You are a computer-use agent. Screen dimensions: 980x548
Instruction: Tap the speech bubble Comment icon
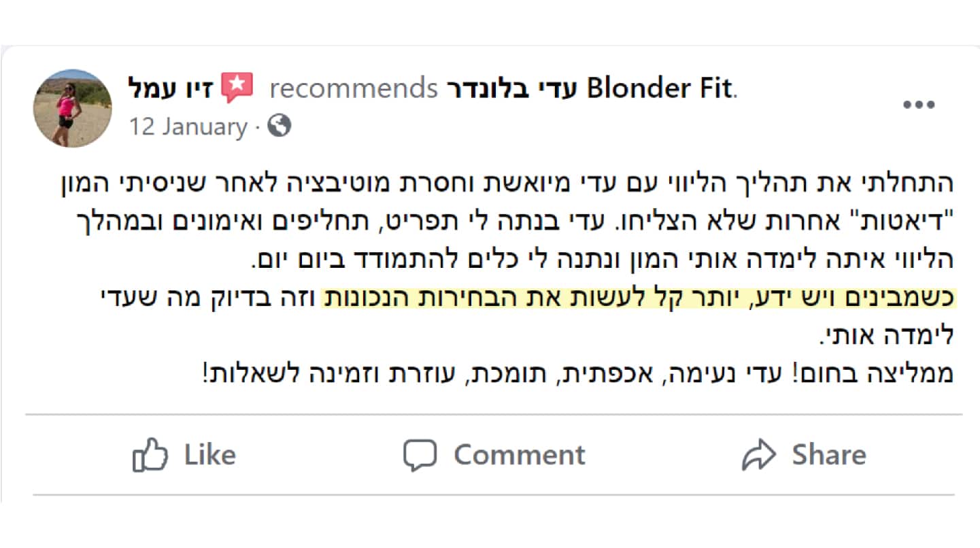coord(419,454)
